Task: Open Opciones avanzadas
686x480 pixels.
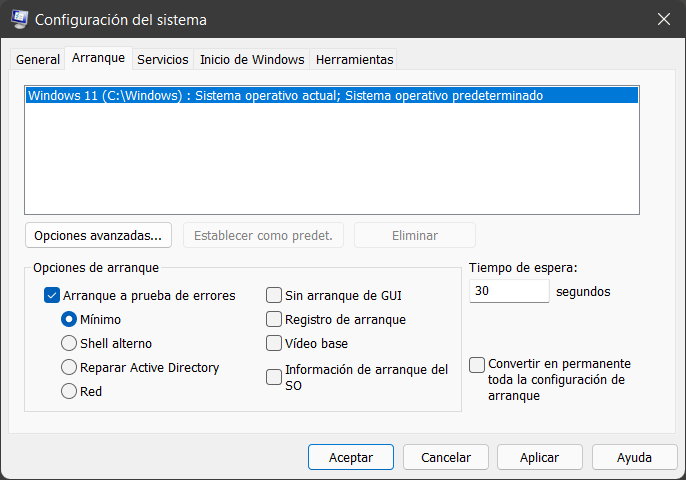Action: [98, 235]
